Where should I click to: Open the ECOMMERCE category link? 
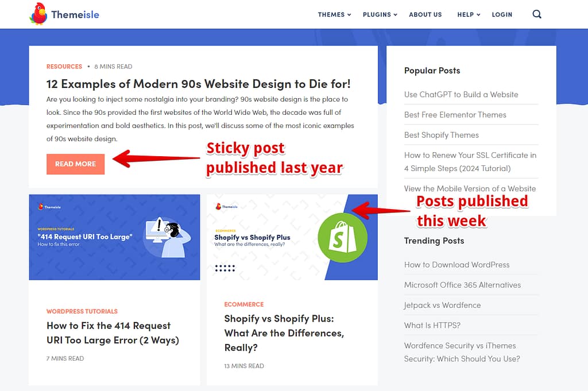coord(244,304)
